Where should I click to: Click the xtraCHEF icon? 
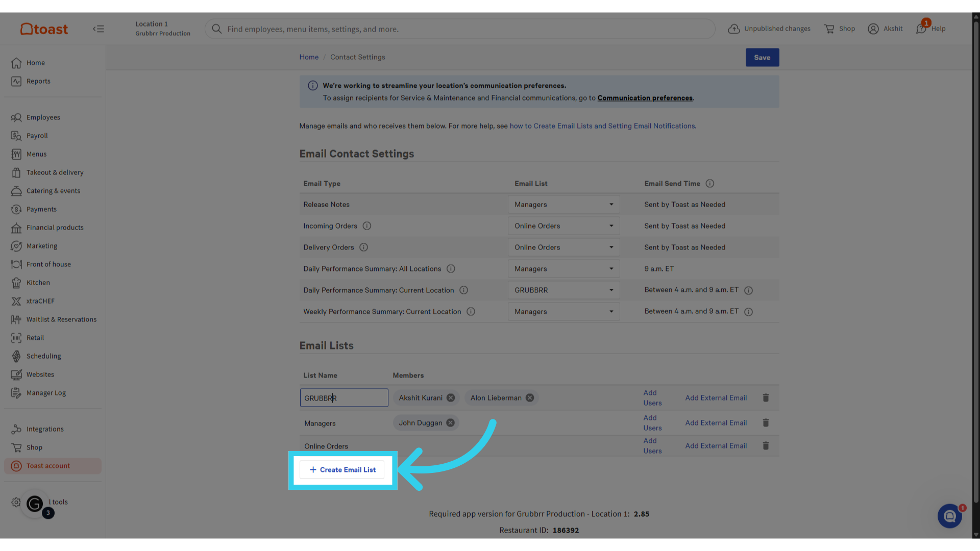click(16, 301)
